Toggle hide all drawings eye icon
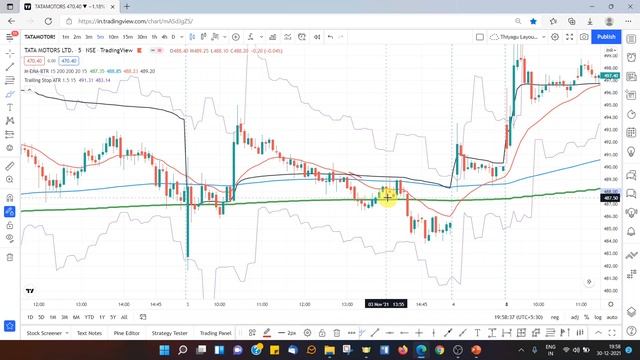640x360 pixels. pos(10,238)
